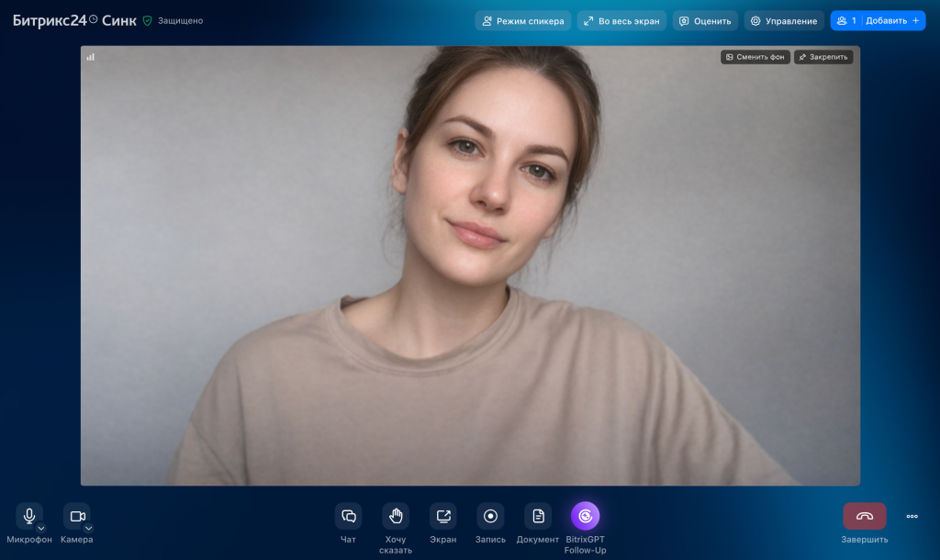The width and height of the screenshot is (940, 560).
Task: Add a participant via Добавить
Action: pyautogui.click(x=887, y=19)
